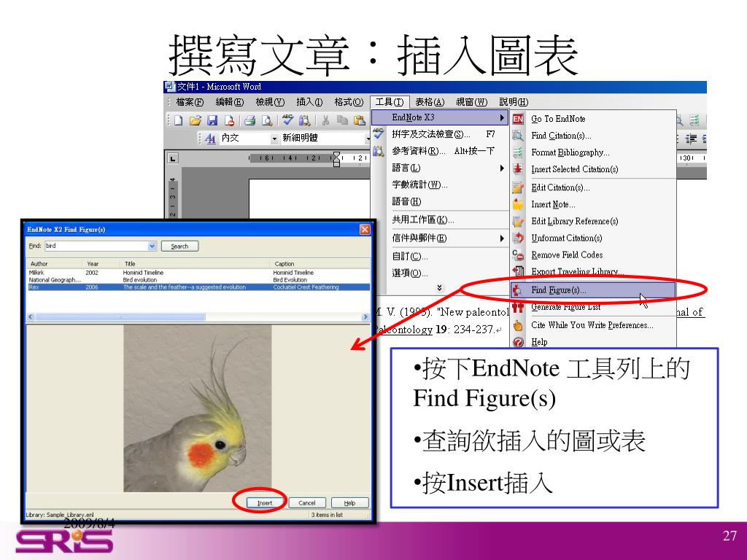Click the Go To EndNote EN icon
The height and width of the screenshot is (560, 747).
(518, 119)
